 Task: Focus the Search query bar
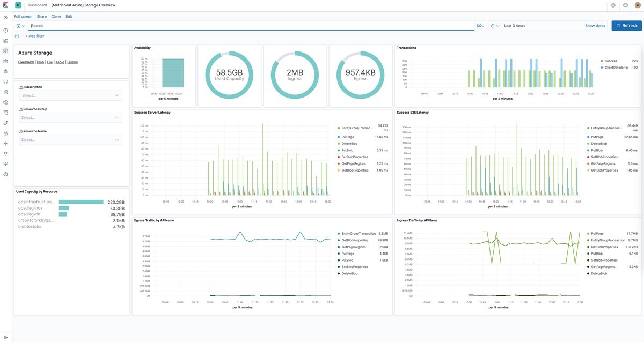252,26
